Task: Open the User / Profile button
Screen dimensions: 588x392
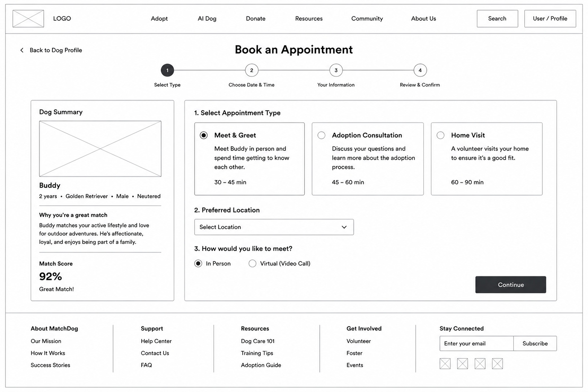Action: pyautogui.click(x=550, y=18)
